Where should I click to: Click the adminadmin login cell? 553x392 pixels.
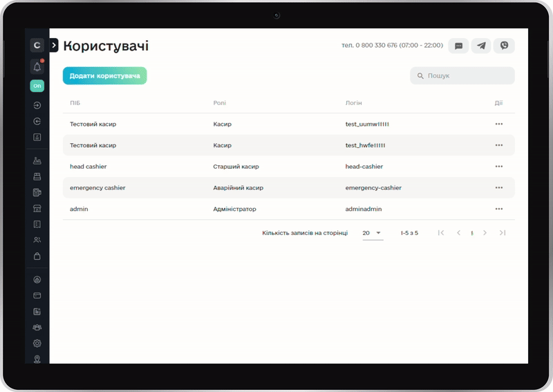pyautogui.click(x=364, y=209)
